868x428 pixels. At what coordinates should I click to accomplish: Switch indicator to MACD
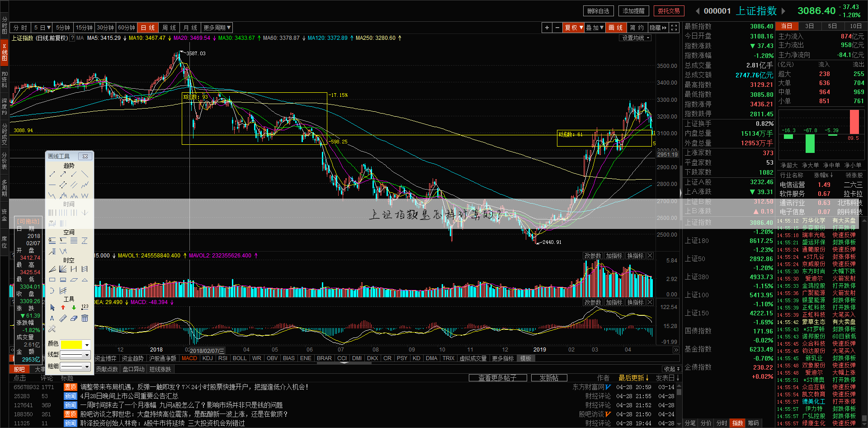(189, 358)
